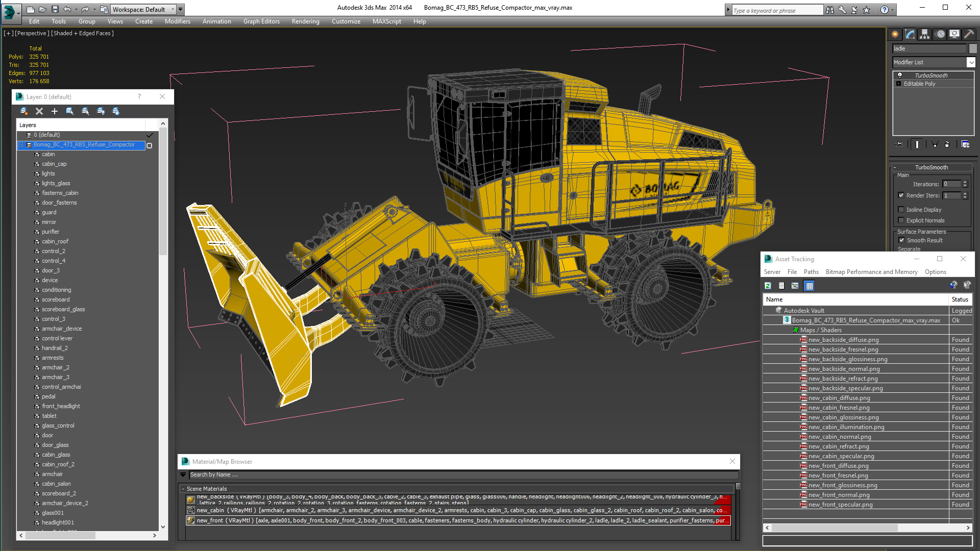Toggle Render Iters checkbox
Screen dimensions: 980x551
901,195
